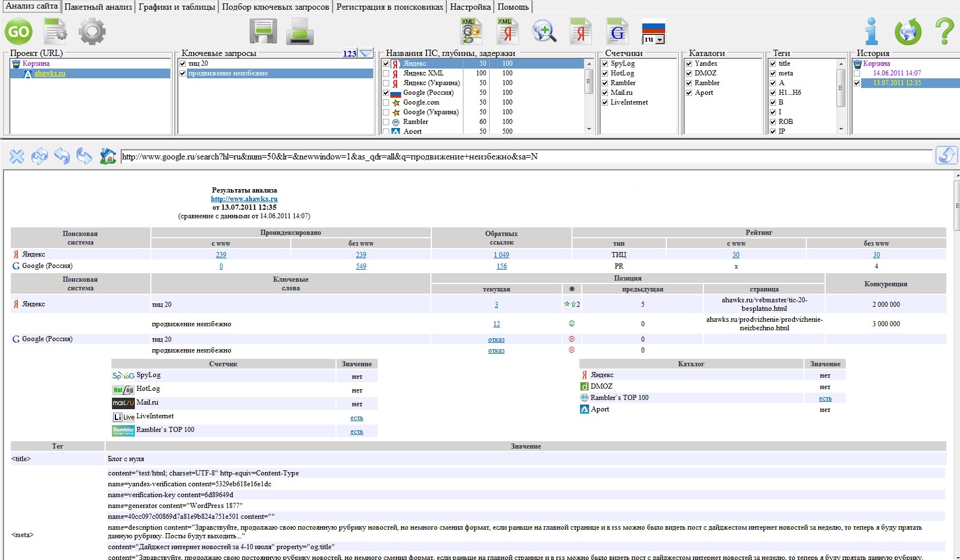Image resolution: width=960 pixels, height=560 pixels.
Task: Click the Корзина icon in the project tree
Action: [16, 63]
